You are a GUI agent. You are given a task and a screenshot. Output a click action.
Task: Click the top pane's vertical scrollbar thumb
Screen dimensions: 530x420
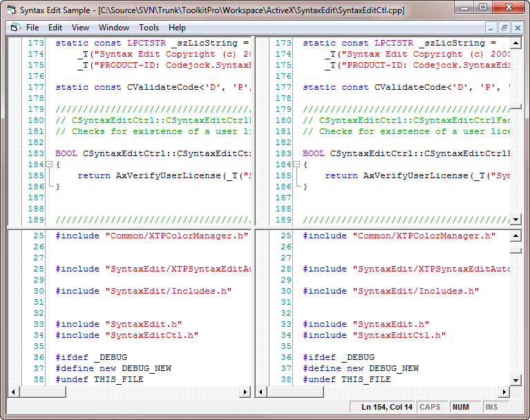click(515, 106)
